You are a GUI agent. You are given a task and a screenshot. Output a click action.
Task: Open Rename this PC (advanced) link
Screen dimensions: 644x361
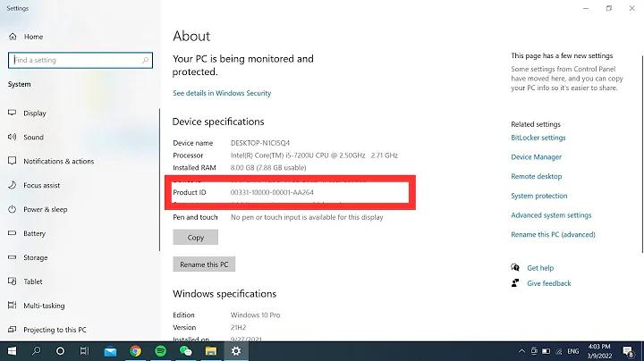click(x=553, y=235)
